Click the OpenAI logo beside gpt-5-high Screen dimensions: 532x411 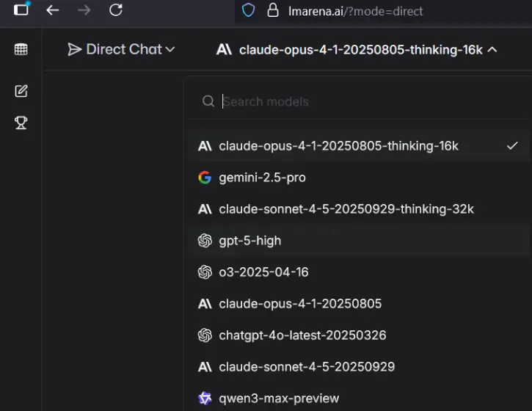pyautogui.click(x=205, y=241)
